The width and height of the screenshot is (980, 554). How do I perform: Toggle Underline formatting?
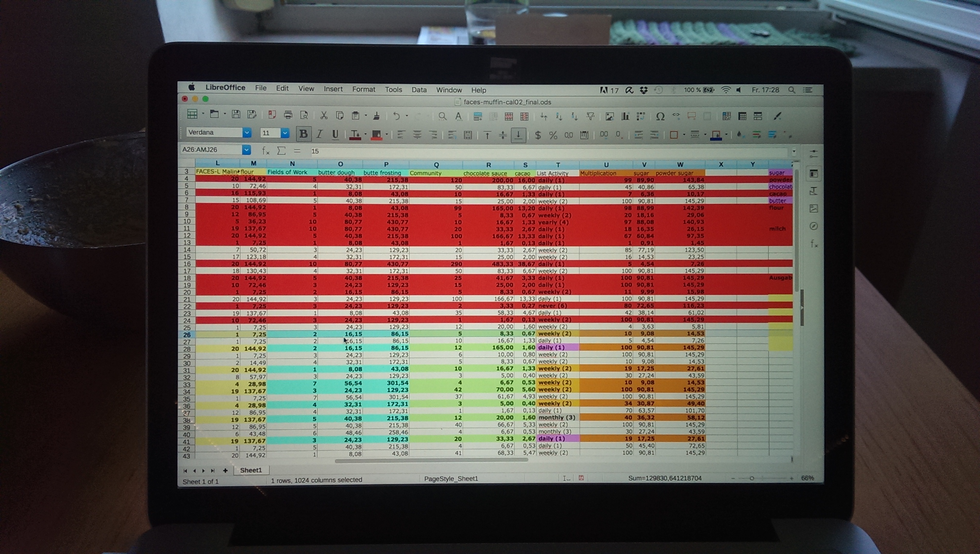click(x=335, y=134)
